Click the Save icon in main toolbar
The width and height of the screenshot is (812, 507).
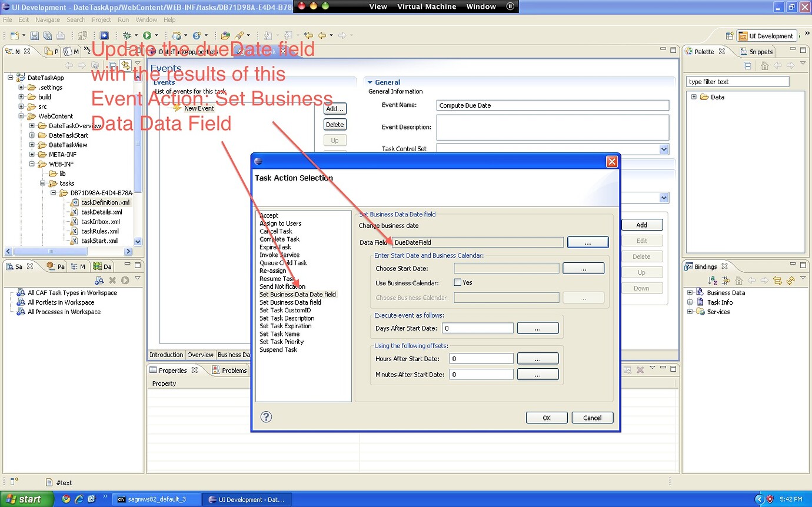click(35, 36)
